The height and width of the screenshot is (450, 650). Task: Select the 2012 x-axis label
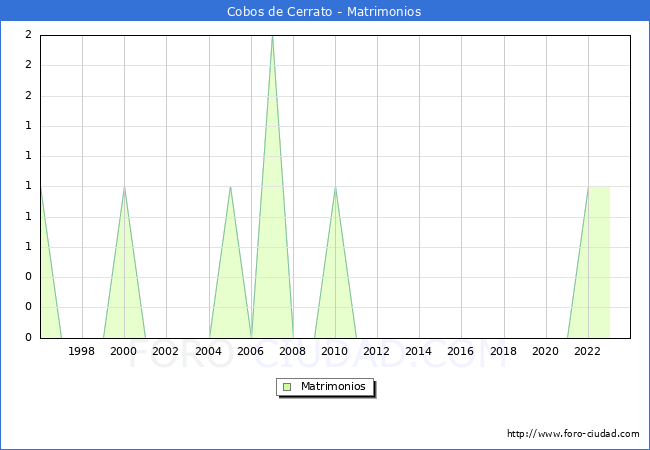[x=377, y=351]
